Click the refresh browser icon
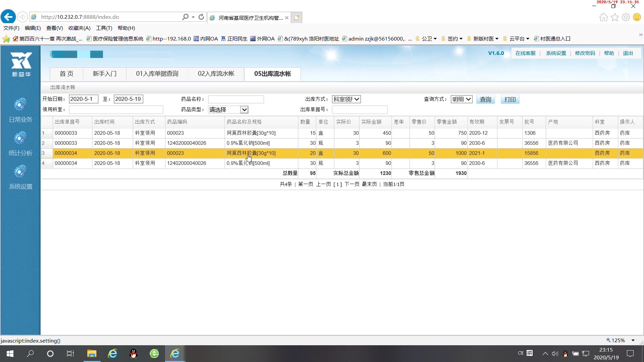This screenshot has width=644, height=362. point(201,17)
